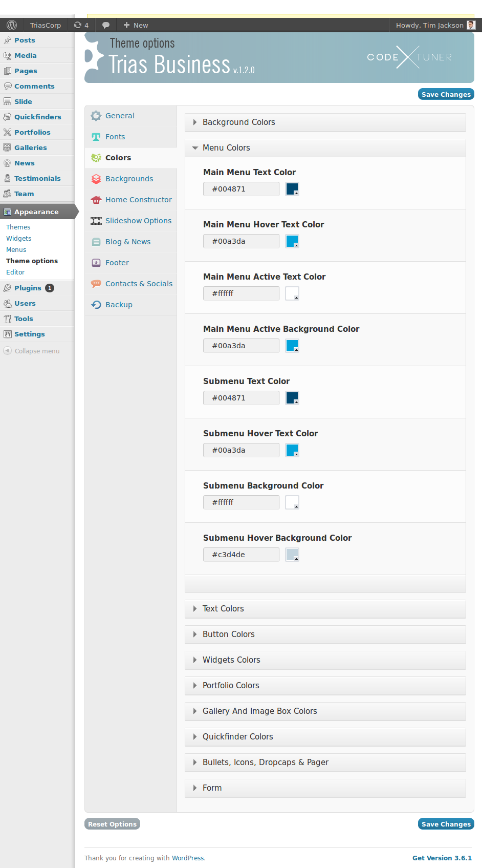
Task: Click the Submenu Text Color hex field
Action: pyautogui.click(x=242, y=398)
